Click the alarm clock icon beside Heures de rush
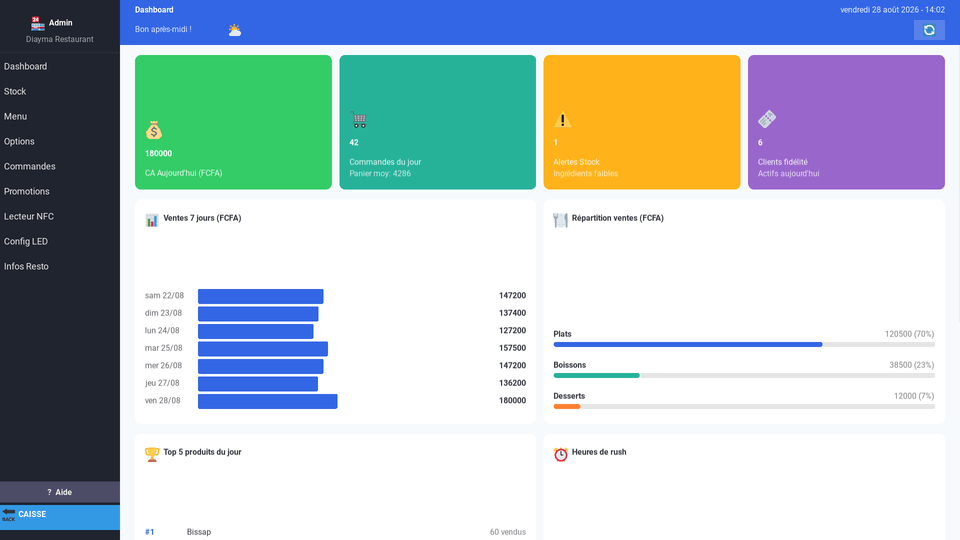Screen dimensions: 960x540 point(560,454)
